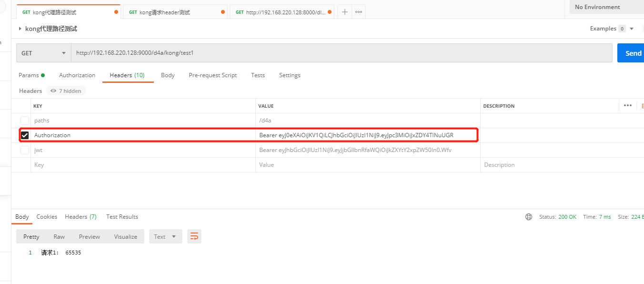Open the Test Results tab
Image resolution: width=644 pixels, height=284 pixels.
(122, 217)
